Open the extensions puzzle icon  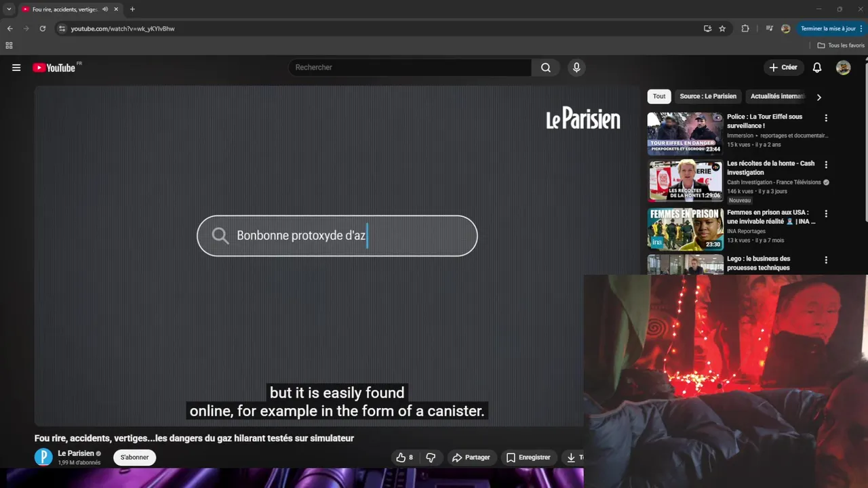pos(745,28)
